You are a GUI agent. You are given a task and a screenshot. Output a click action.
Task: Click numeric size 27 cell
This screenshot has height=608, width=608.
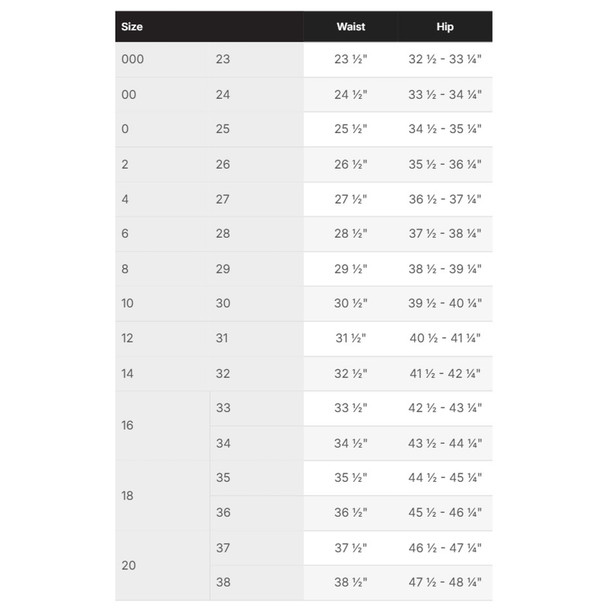pos(222,199)
